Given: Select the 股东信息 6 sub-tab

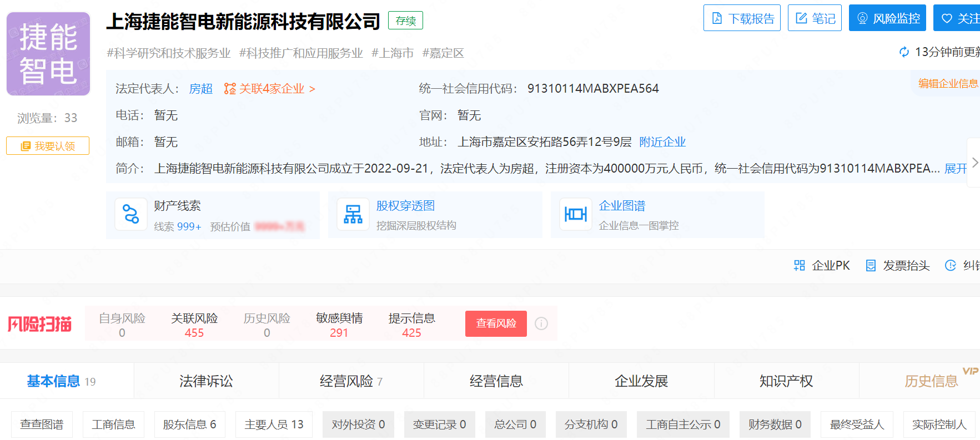Looking at the screenshot, I should coord(189,424).
